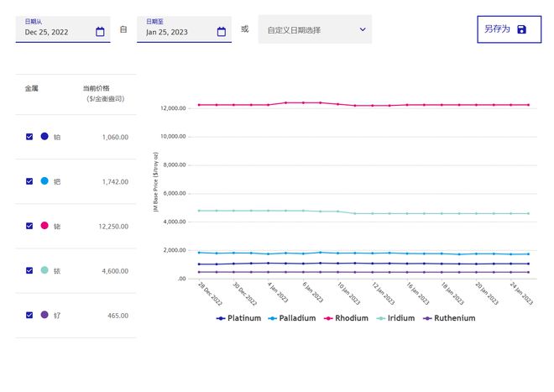The width and height of the screenshot is (554, 392).
Task: Click the 4,600.00 iridium price
Action: [115, 271]
